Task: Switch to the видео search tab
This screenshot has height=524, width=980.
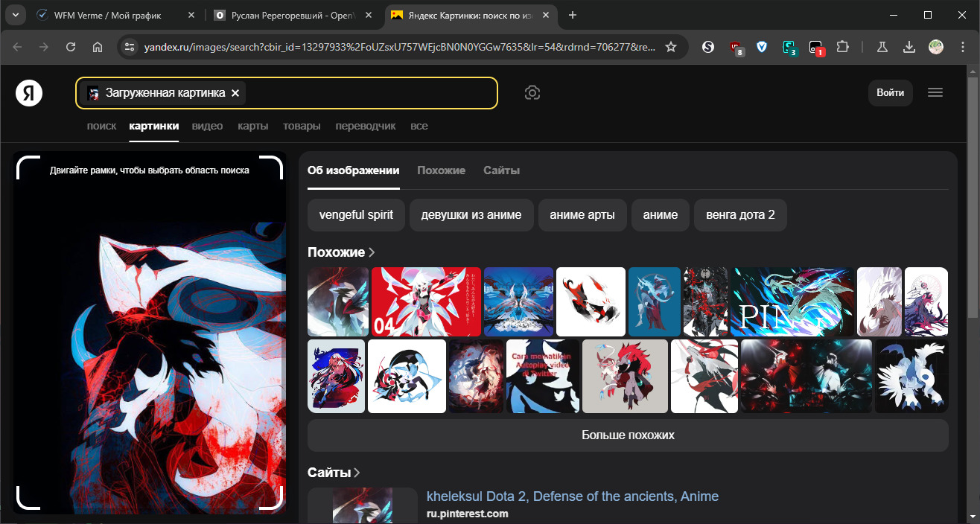Action: pyautogui.click(x=207, y=126)
